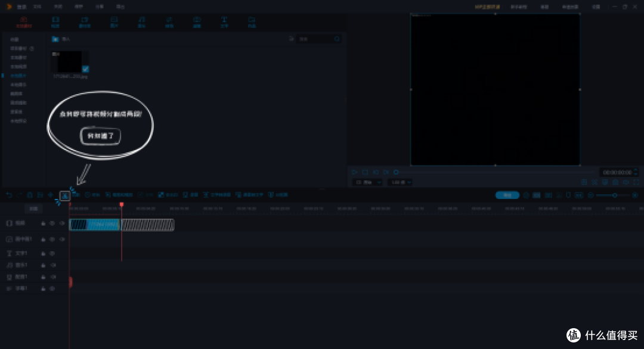The height and width of the screenshot is (349, 644).
Task: Open the aspect ratio dropdown under preview
Action: [367, 182]
